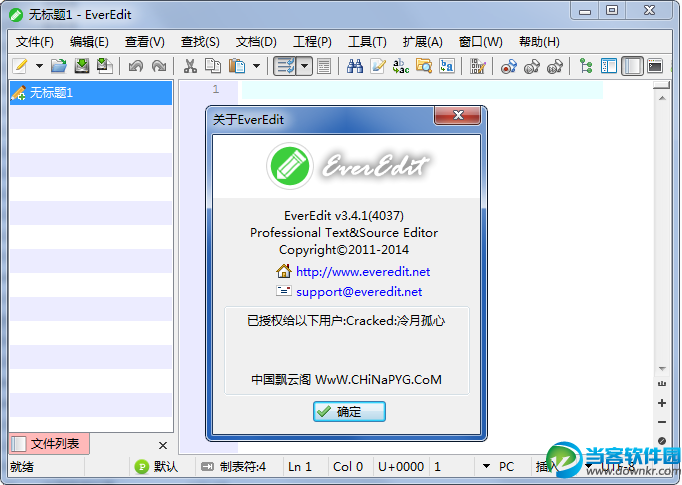The image size is (682, 485).
Task: Click the U+0000 status bar field
Action: coord(401,467)
